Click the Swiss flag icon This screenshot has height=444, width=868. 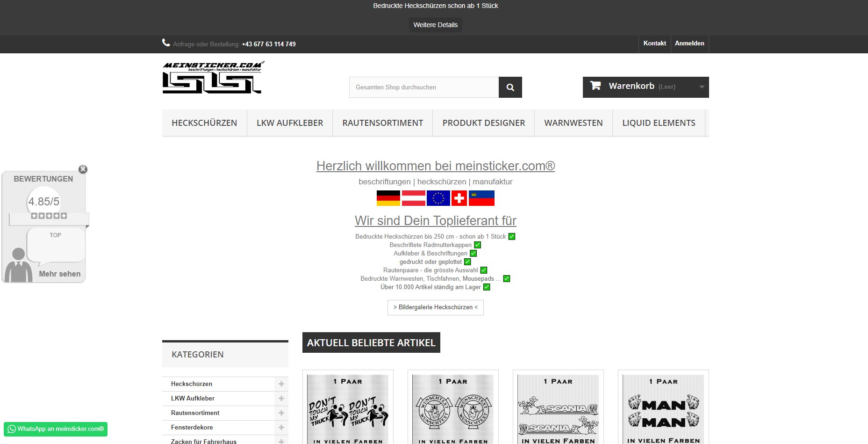459,198
